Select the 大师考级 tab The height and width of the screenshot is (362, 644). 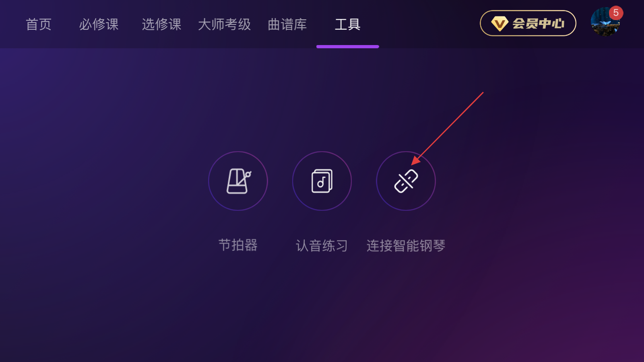[225, 25]
